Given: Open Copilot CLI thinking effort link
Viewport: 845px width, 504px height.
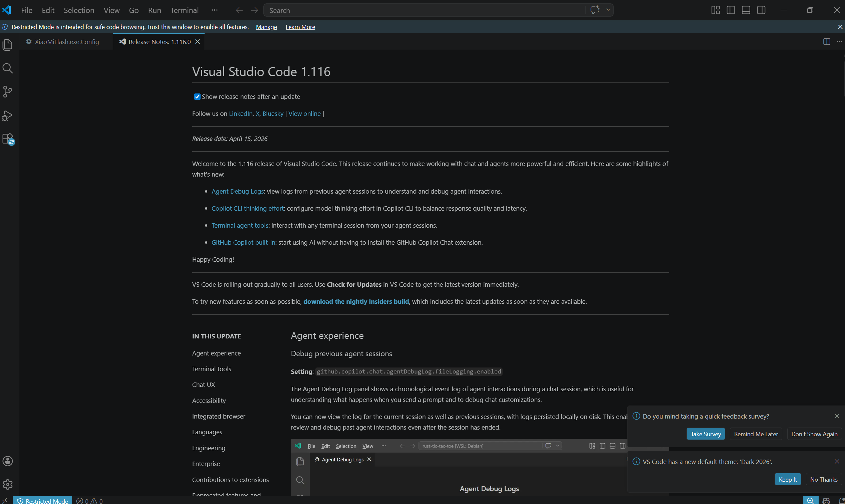Looking at the screenshot, I should 248,208.
